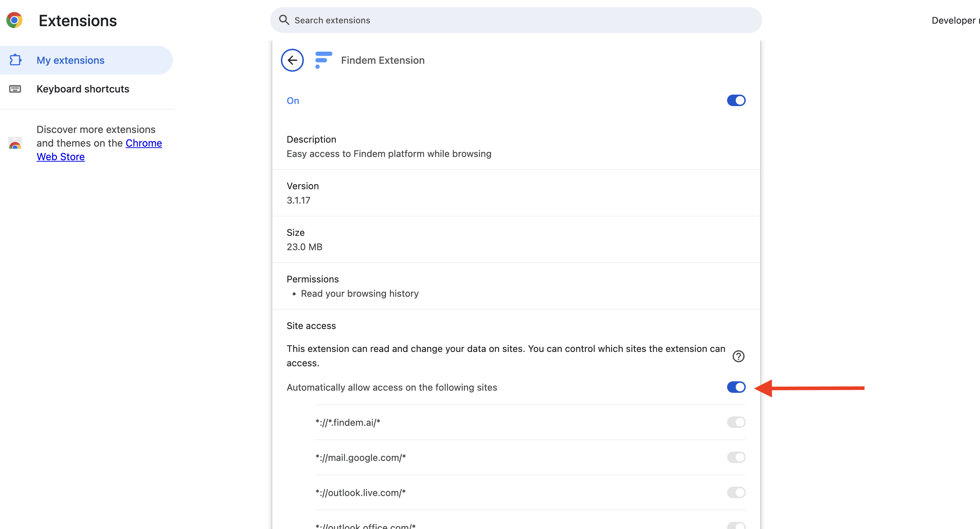The image size is (980, 529).
Task: Click the 'Site access' heading
Action: click(311, 326)
